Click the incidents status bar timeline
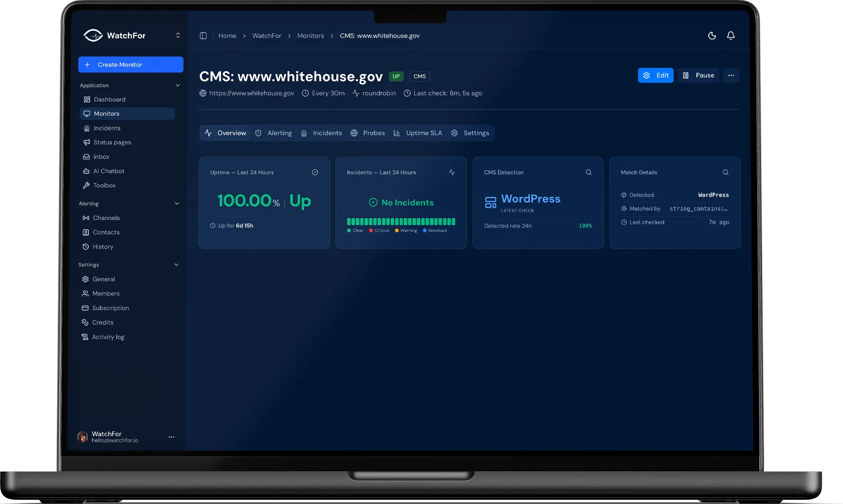The height and width of the screenshot is (504, 843). point(401,221)
